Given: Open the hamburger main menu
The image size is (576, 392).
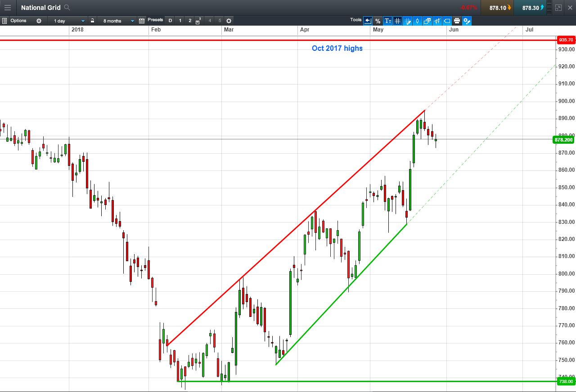Looking at the screenshot, I should click(x=8, y=8).
